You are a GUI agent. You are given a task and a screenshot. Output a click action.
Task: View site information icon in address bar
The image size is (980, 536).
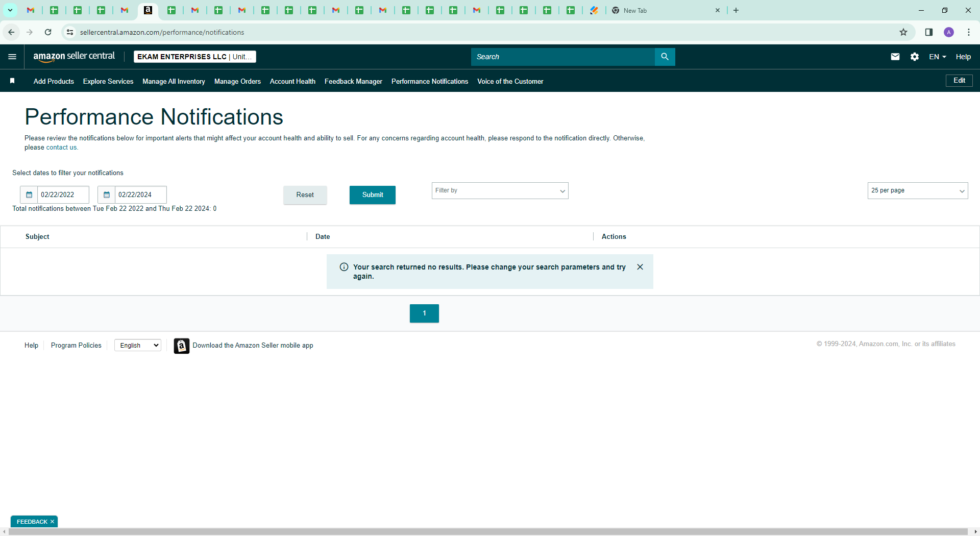click(x=70, y=32)
